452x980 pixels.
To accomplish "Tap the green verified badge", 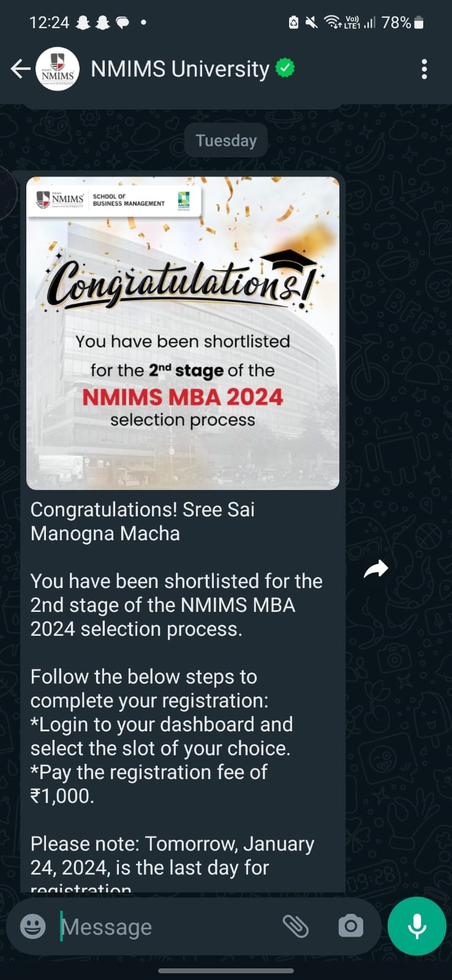I will (285, 68).
